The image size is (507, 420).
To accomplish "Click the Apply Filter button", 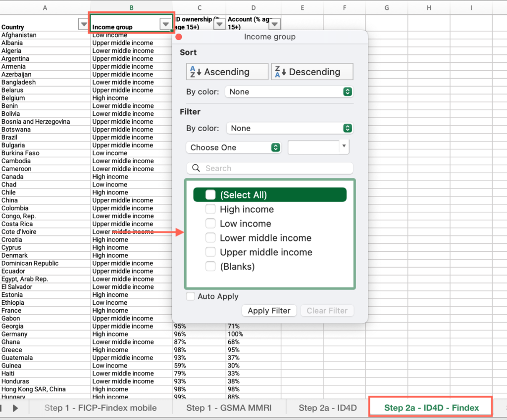I will (x=269, y=311).
